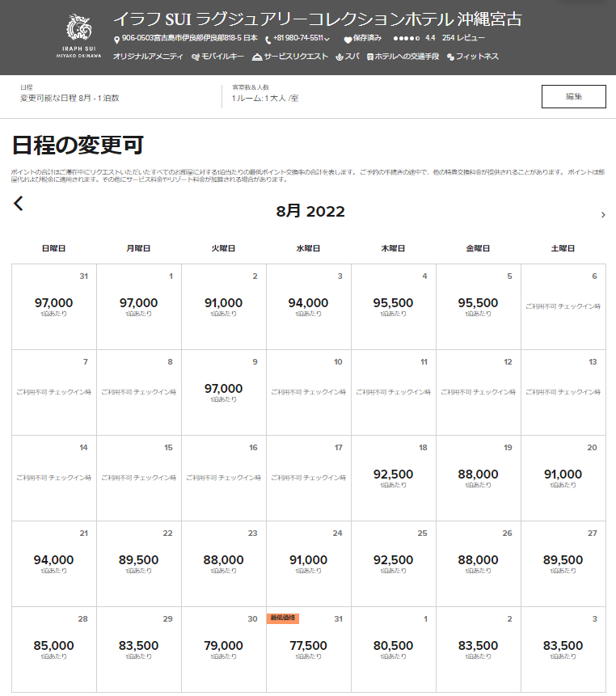Click the phone icon beside the number
616x696 pixels.
point(268,40)
